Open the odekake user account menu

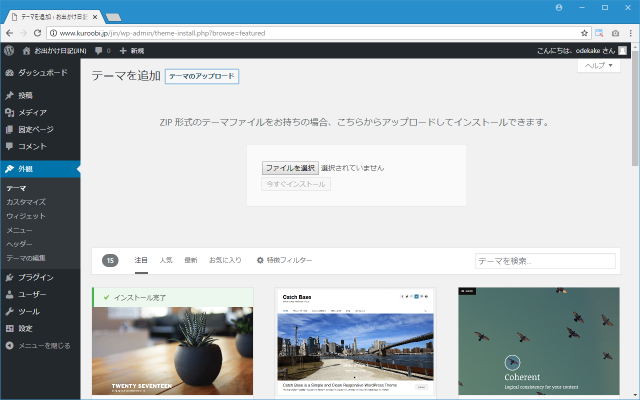581,51
